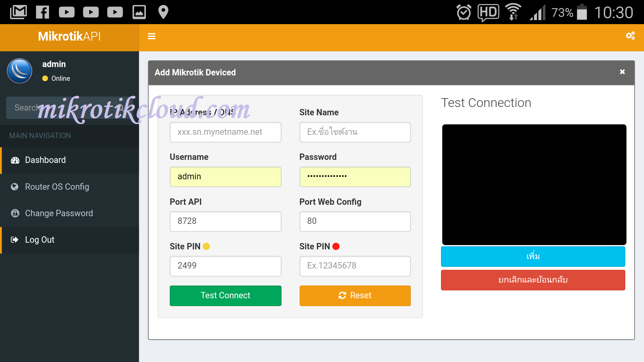
Task: Open Router OS Config menu item
Action: [69, 187]
